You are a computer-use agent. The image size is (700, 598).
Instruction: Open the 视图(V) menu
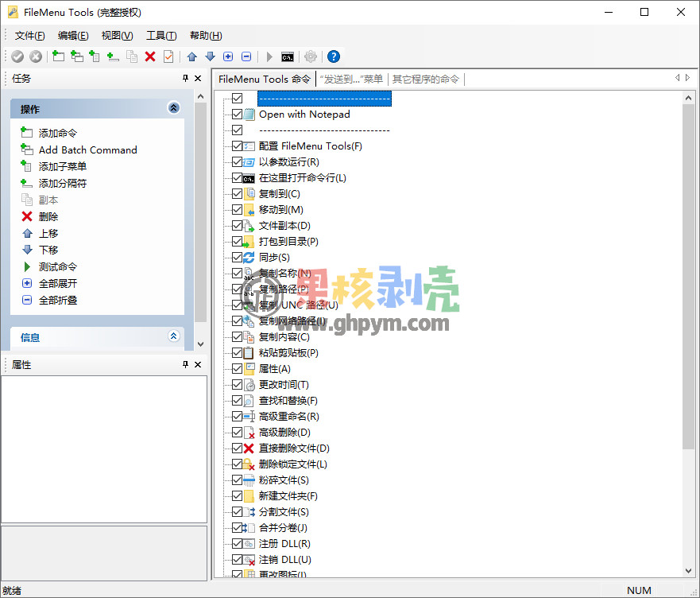[117, 36]
